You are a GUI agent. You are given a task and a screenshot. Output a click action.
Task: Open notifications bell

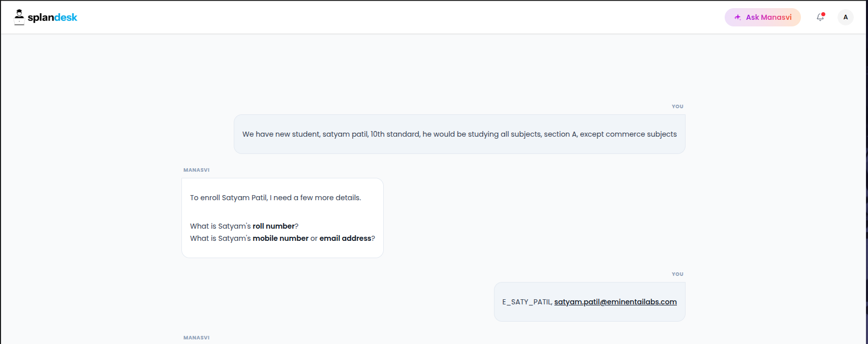(x=820, y=17)
